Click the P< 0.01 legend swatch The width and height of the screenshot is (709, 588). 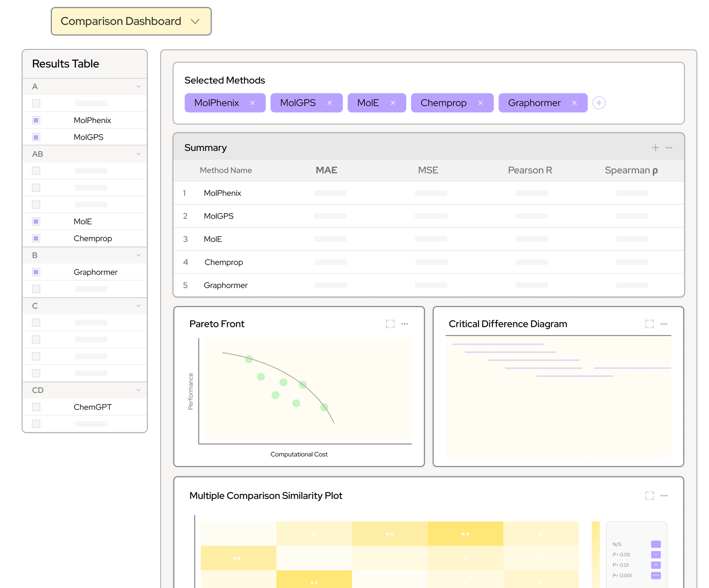(x=656, y=565)
